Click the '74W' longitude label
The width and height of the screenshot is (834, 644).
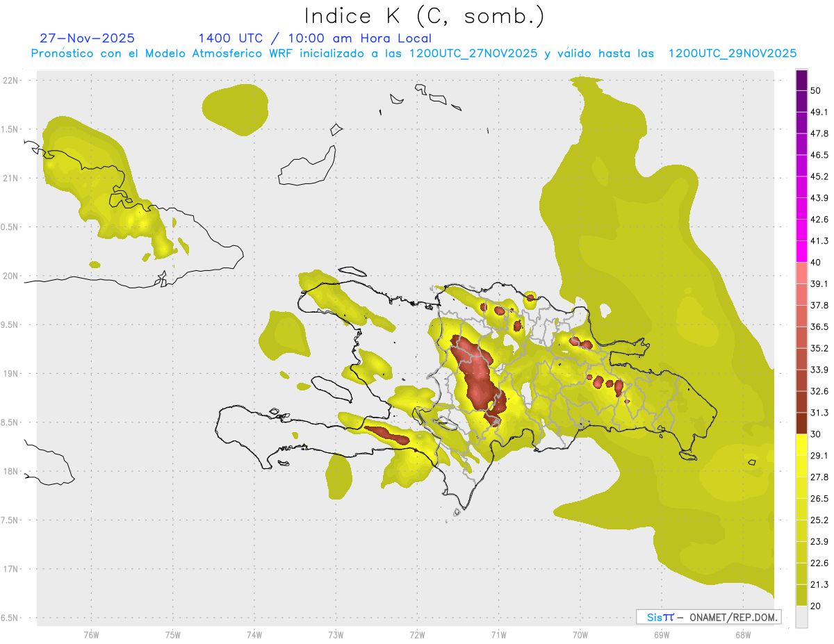coord(254,635)
